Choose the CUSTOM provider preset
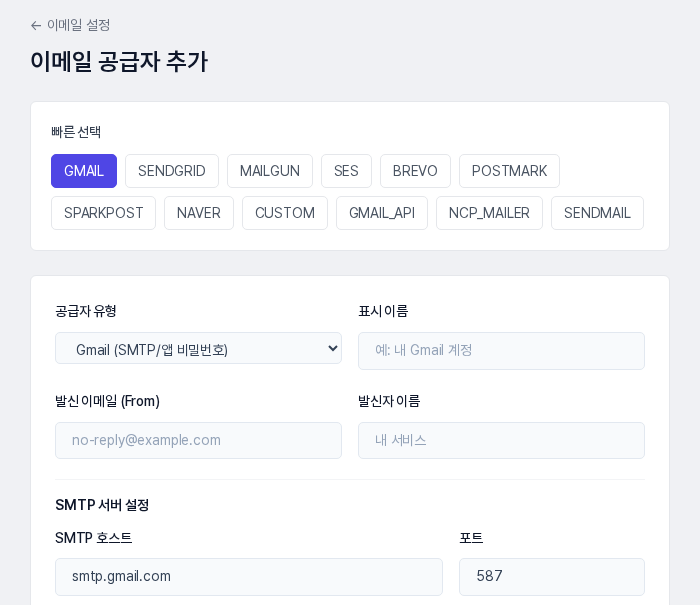700x605 pixels. point(285,213)
